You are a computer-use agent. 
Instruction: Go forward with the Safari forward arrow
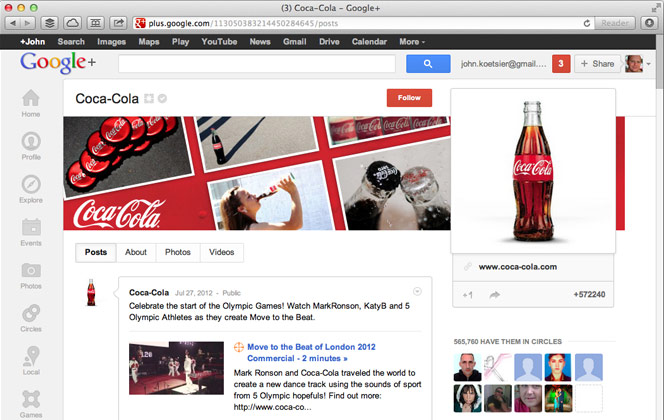pos(28,23)
